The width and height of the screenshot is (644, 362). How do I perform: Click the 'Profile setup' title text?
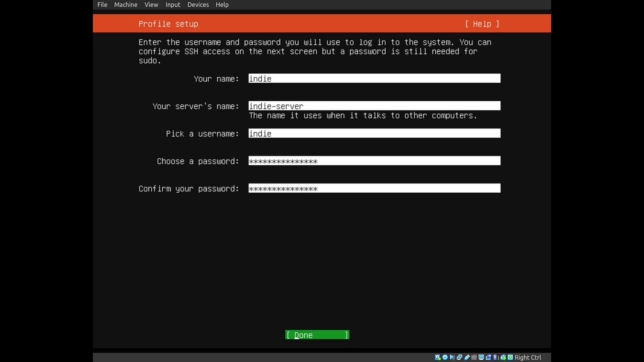[x=168, y=24]
